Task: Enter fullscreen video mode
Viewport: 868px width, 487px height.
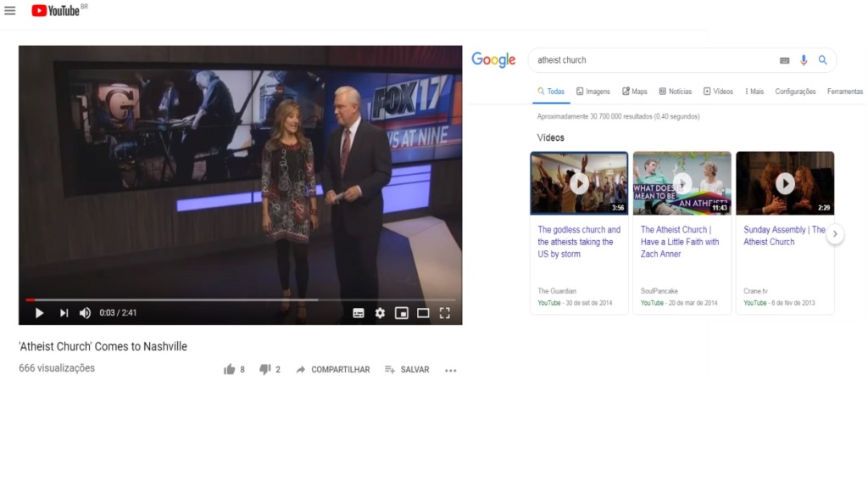Action: pyautogui.click(x=444, y=314)
